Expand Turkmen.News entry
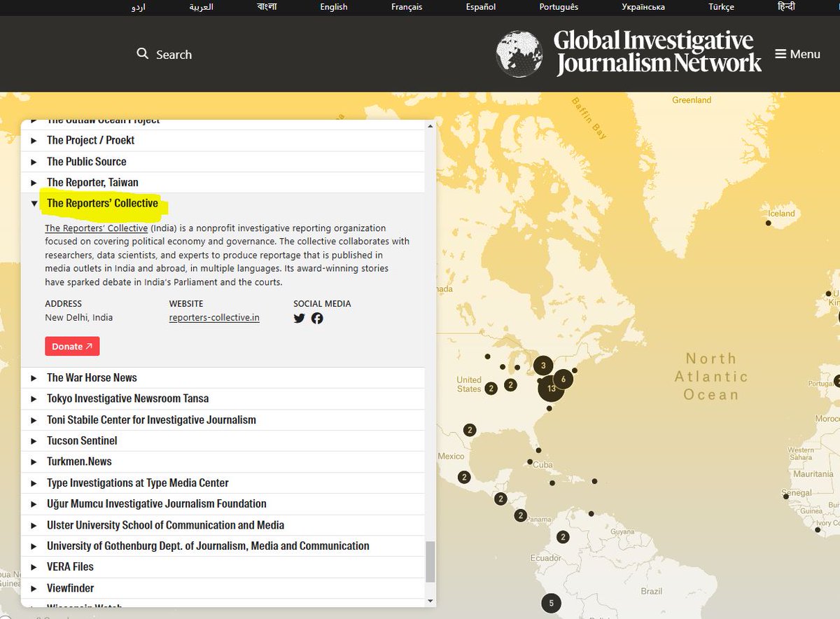Screen dimensions: 840x619 coord(223,461)
